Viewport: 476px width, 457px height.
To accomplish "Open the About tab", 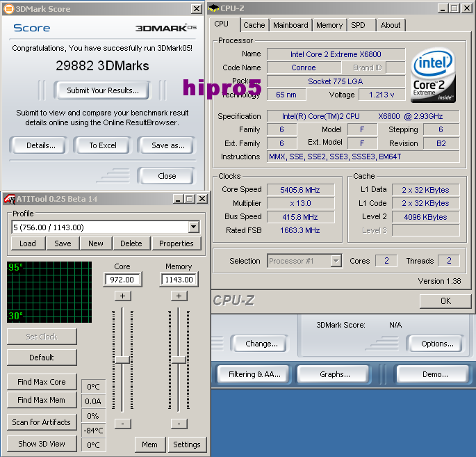I will click(391, 25).
